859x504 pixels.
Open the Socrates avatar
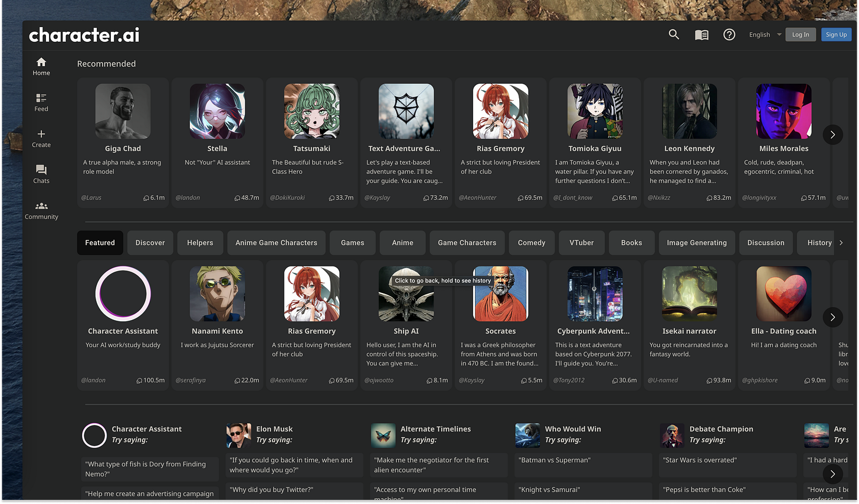pyautogui.click(x=500, y=294)
